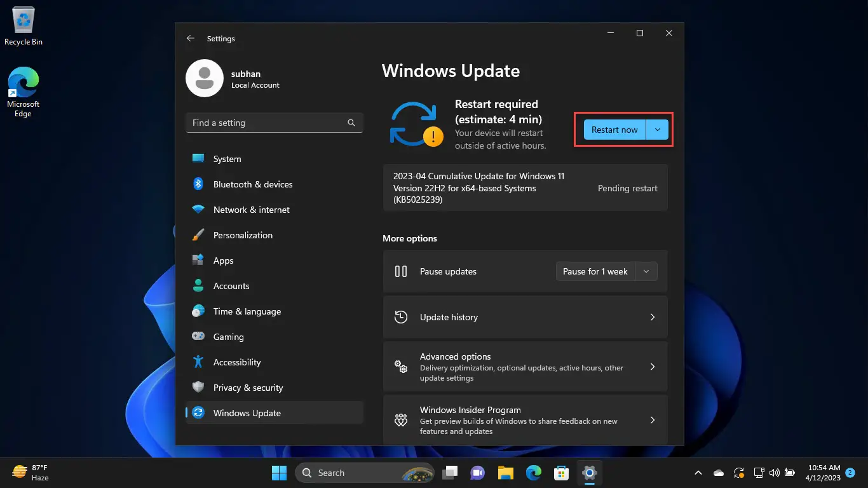Click the Find a setting search box
This screenshot has width=868, height=488.
(274, 123)
